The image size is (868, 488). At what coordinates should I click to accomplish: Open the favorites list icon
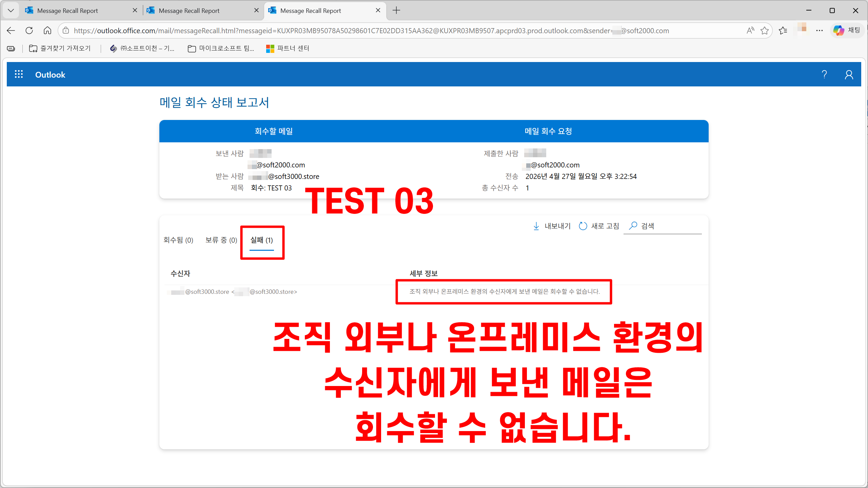click(783, 30)
